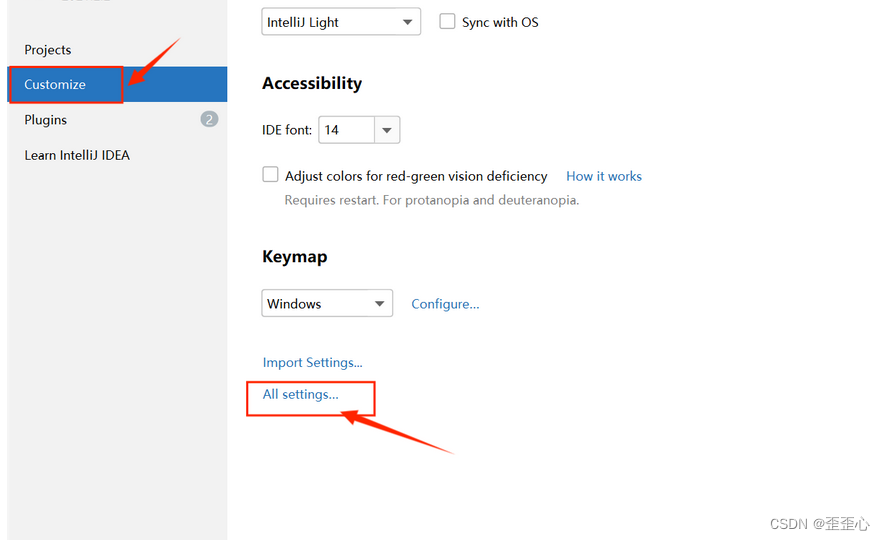Screen dimensions: 885x540
Task: Enable red-green vision deficiency color adjustment
Action: tap(270, 174)
